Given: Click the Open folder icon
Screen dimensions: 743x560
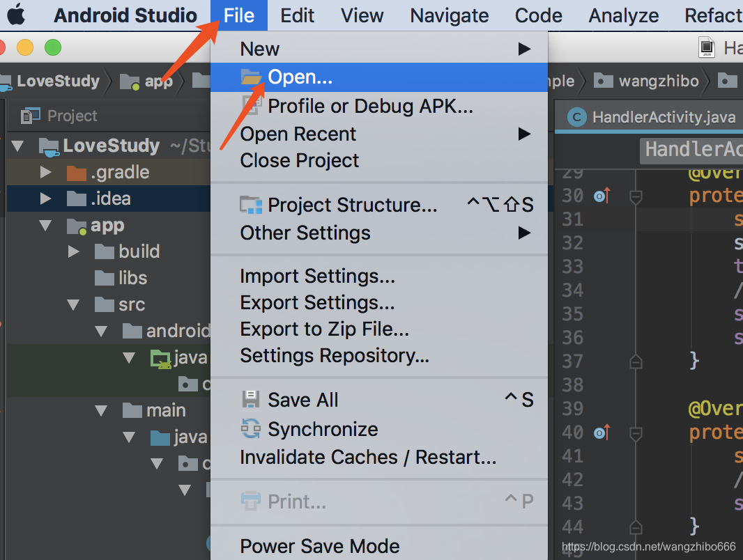Looking at the screenshot, I should tap(251, 77).
